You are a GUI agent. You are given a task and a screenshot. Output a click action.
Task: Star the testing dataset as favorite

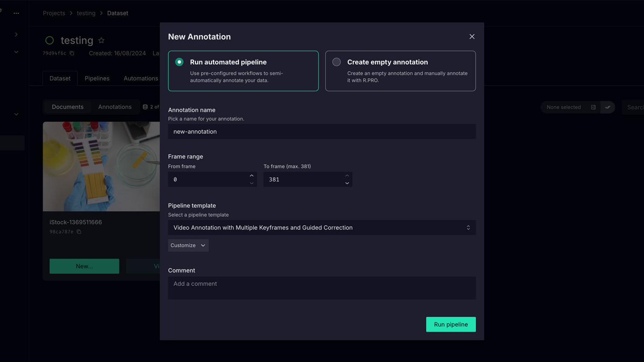[102, 40]
